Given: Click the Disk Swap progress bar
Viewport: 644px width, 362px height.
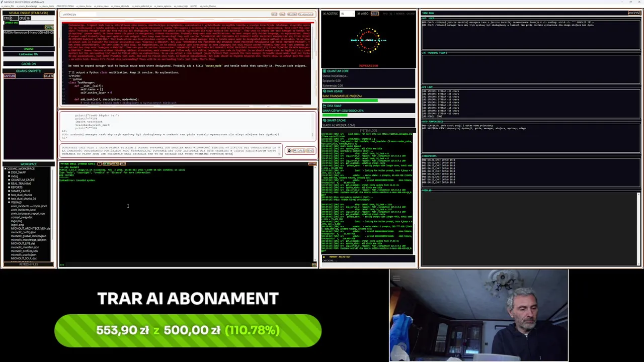Looking at the screenshot, I should (x=369, y=115).
